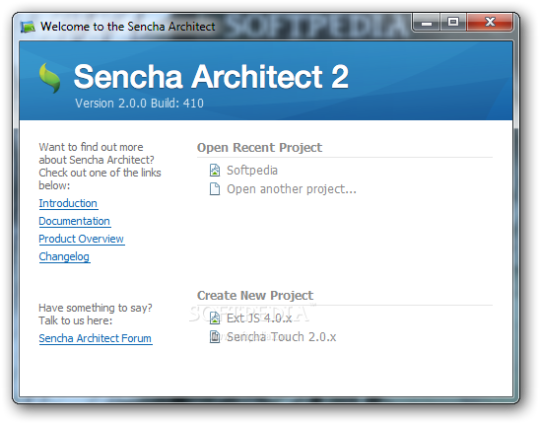The height and width of the screenshot is (424, 540).
Task: Click the Sencha Architect 2 banner title
Action: tap(211, 76)
